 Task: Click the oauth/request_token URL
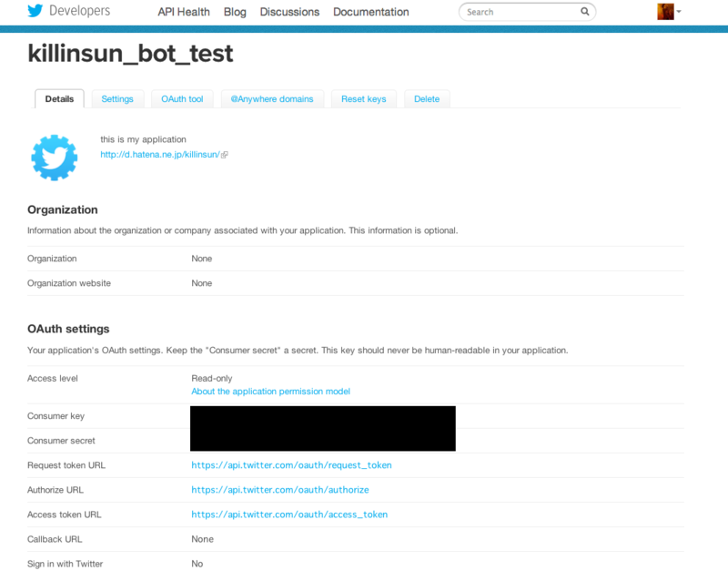point(291,465)
